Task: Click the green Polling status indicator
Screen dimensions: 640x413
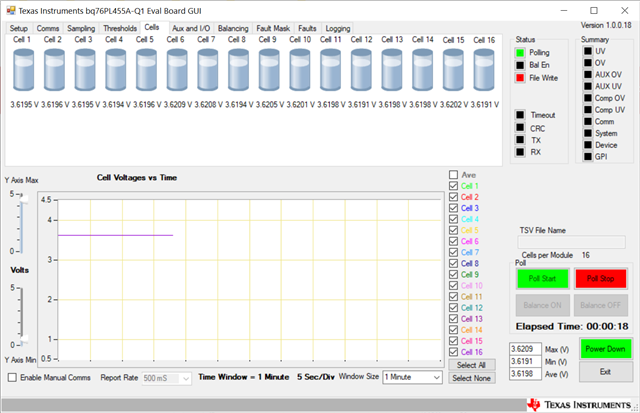Action: click(x=520, y=53)
